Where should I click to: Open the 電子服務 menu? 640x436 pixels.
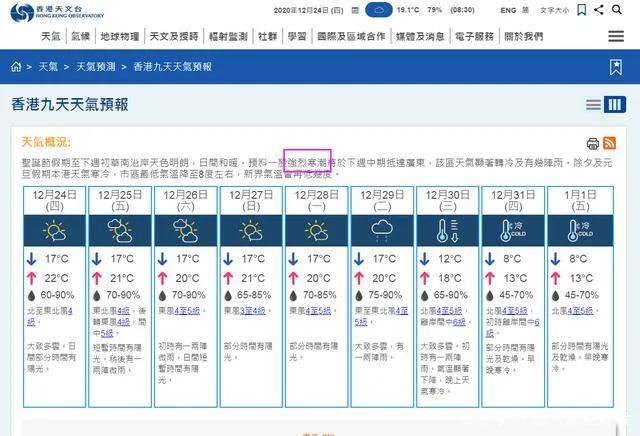[474, 36]
